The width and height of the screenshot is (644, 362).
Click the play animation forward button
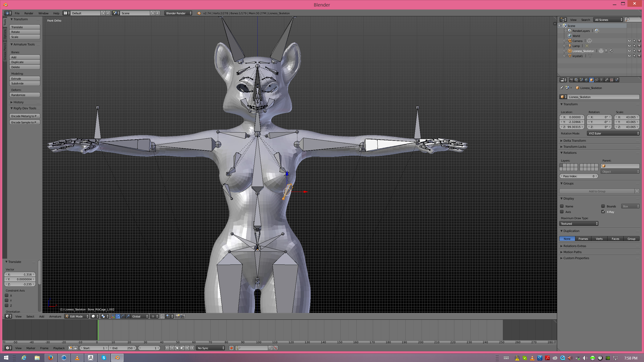(182, 348)
